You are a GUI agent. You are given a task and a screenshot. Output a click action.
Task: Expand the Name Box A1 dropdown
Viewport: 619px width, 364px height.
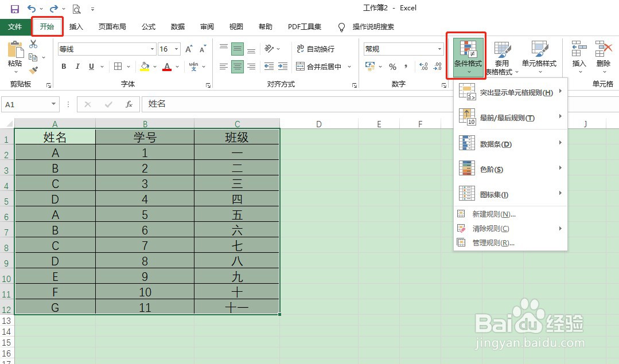coord(53,104)
